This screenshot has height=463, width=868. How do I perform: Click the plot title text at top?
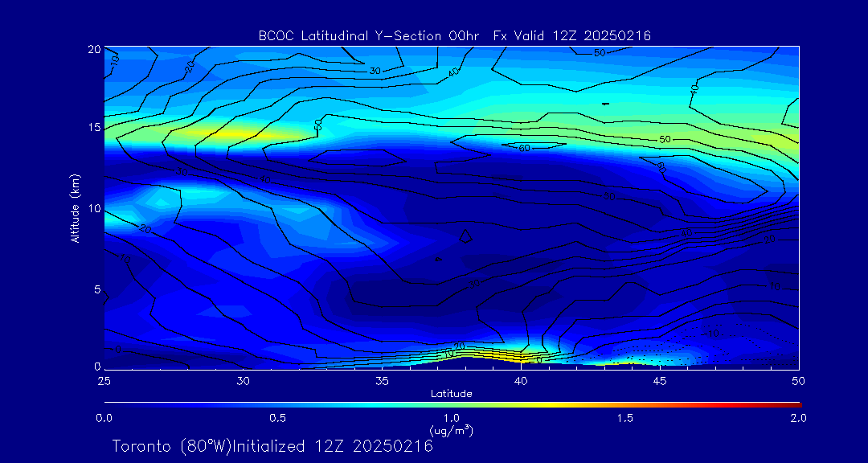click(454, 35)
